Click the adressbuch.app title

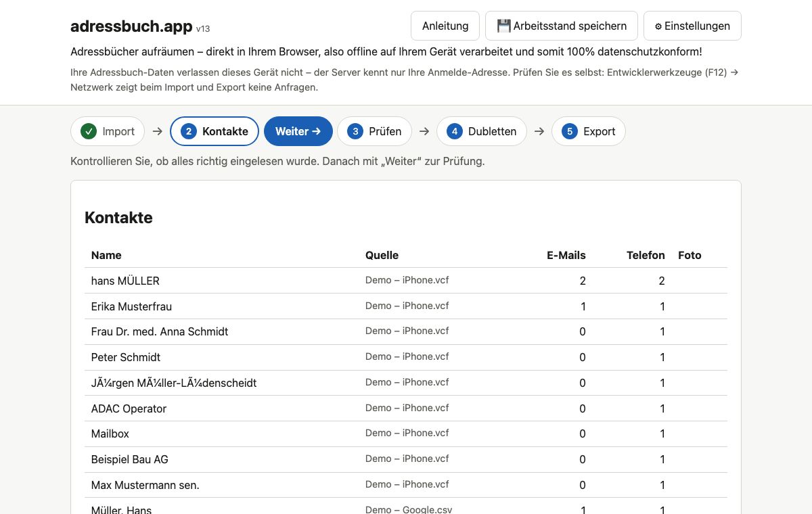click(x=131, y=26)
